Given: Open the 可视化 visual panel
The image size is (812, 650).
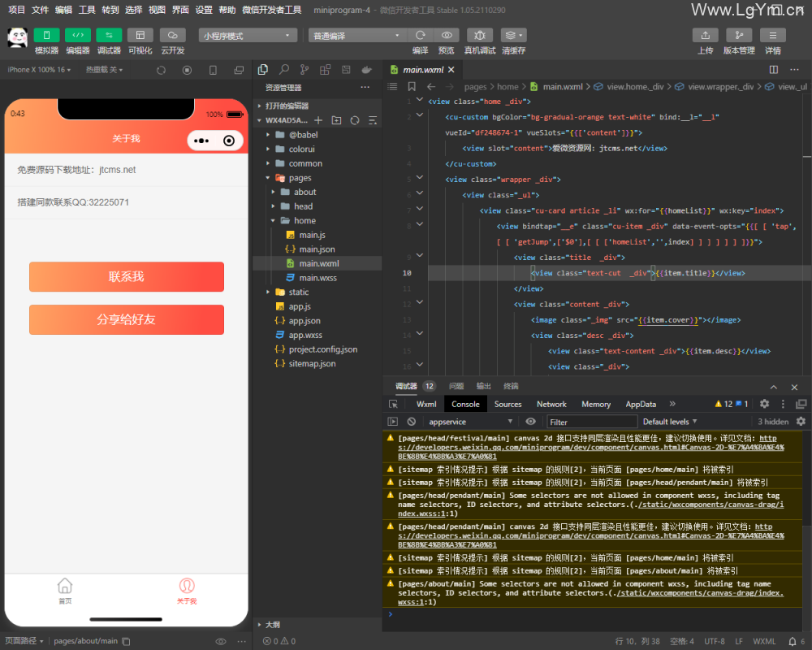Looking at the screenshot, I should pos(140,35).
